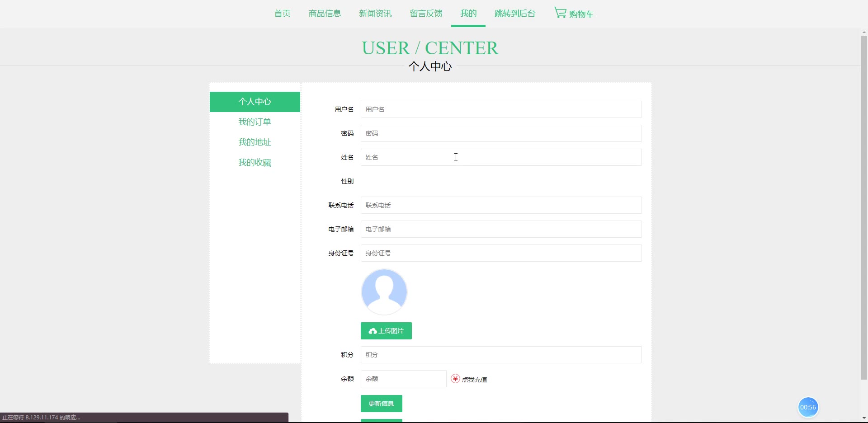Open the shopping cart icon
868x423 pixels.
click(560, 13)
